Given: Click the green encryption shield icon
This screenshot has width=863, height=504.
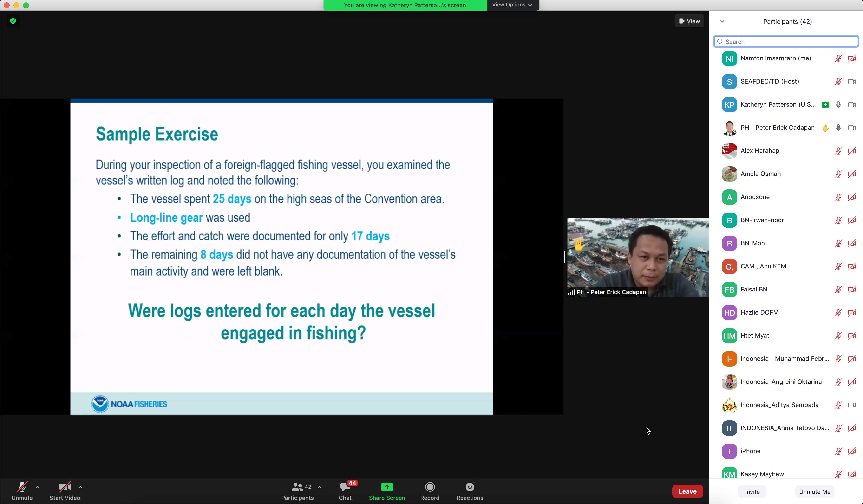Looking at the screenshot, I should pyautogui.click(x=13, y=21).
